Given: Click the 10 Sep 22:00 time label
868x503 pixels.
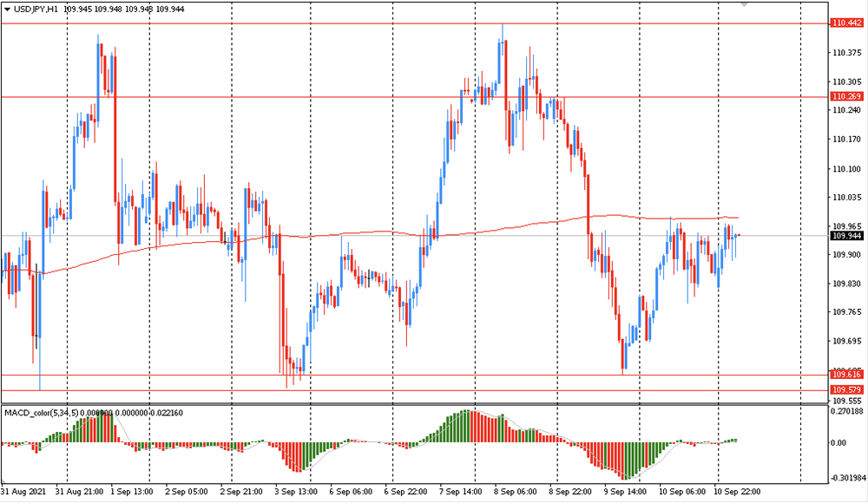Looking at the screenshot, I should pos(737,492).
